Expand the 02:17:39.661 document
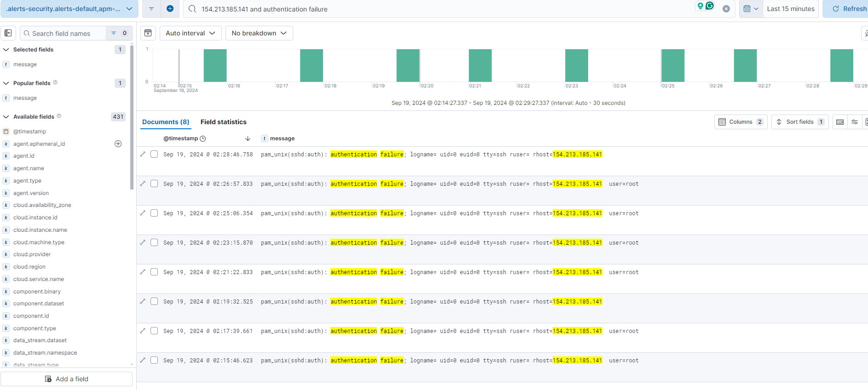868x390 pixels. click(x=143, y=331)
